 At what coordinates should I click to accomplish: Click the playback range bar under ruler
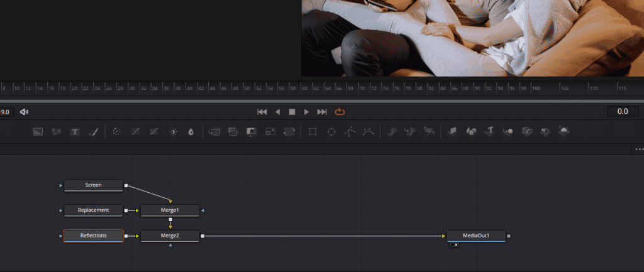click(322, 101)
